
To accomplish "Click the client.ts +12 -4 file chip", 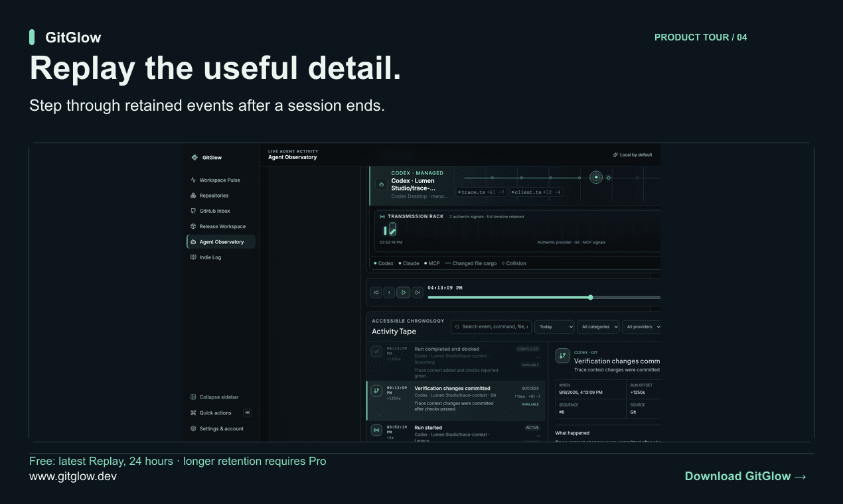I will [536, 192].
